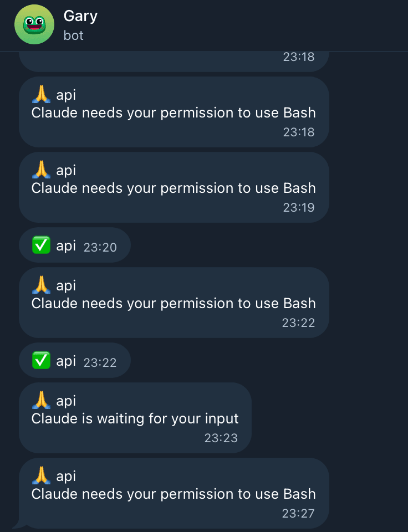
Task: Click the green checkmark emoji at 23:22
Action: pos(40,360)
